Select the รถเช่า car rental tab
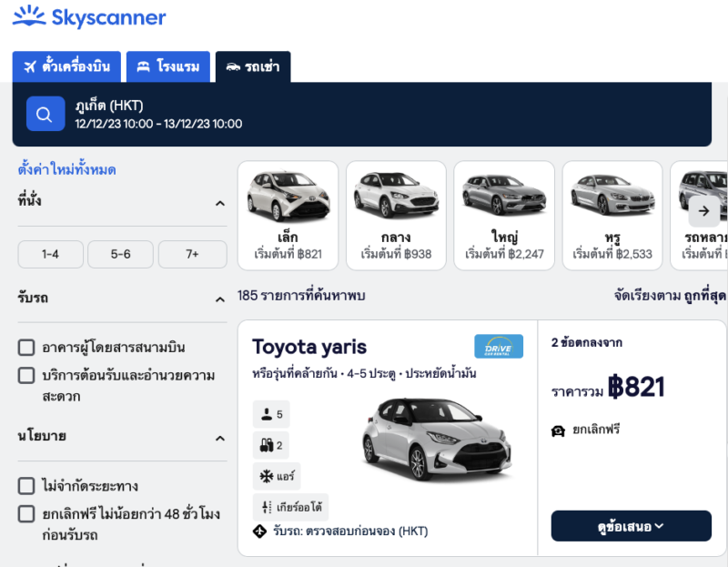 (253, 66)
